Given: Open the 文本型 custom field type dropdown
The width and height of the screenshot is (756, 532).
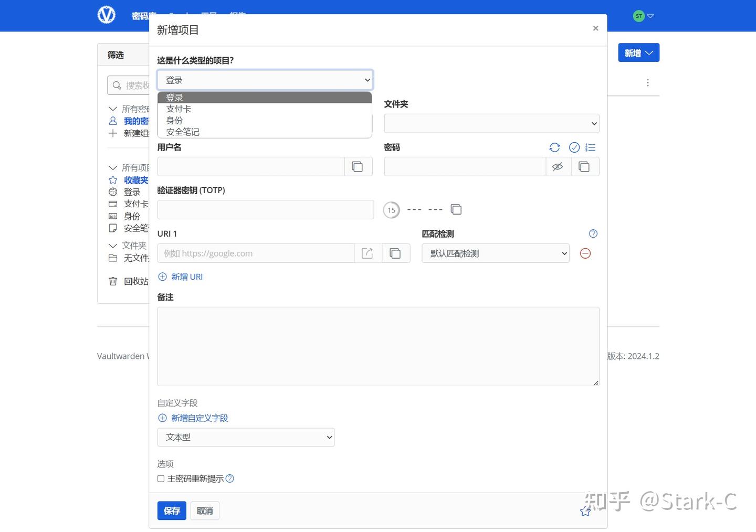Looking at the screenshot, I should [x=246, y=437].
